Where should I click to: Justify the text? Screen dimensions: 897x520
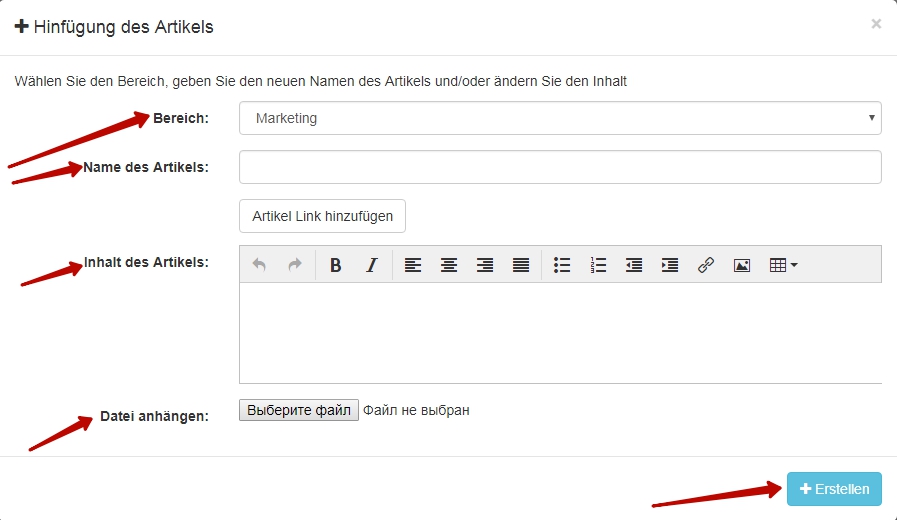point(521,265)
